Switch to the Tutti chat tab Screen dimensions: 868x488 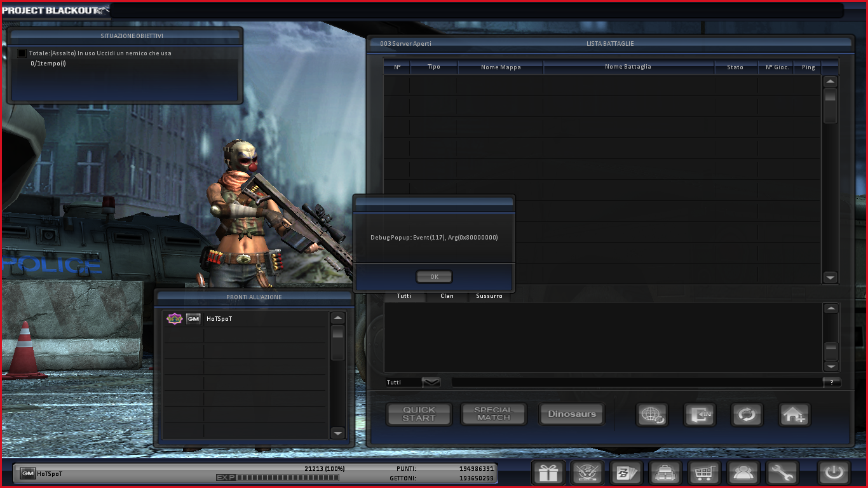[x=404, y=296]
